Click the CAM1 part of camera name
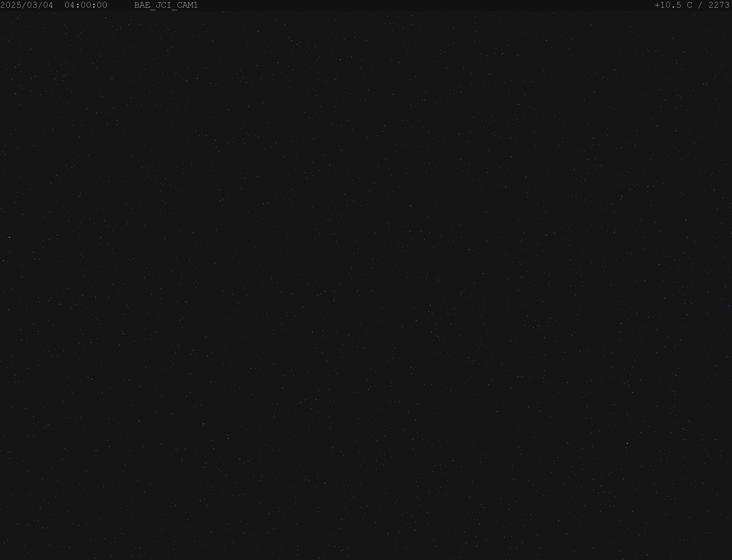This screenshot has width=732, height=560. coord(188,5)
